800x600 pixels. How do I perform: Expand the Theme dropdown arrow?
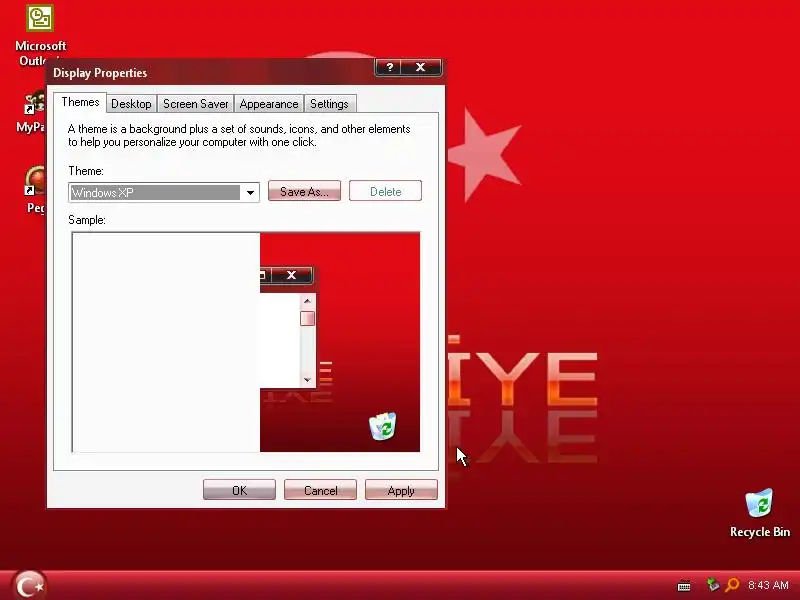[250, 192]
